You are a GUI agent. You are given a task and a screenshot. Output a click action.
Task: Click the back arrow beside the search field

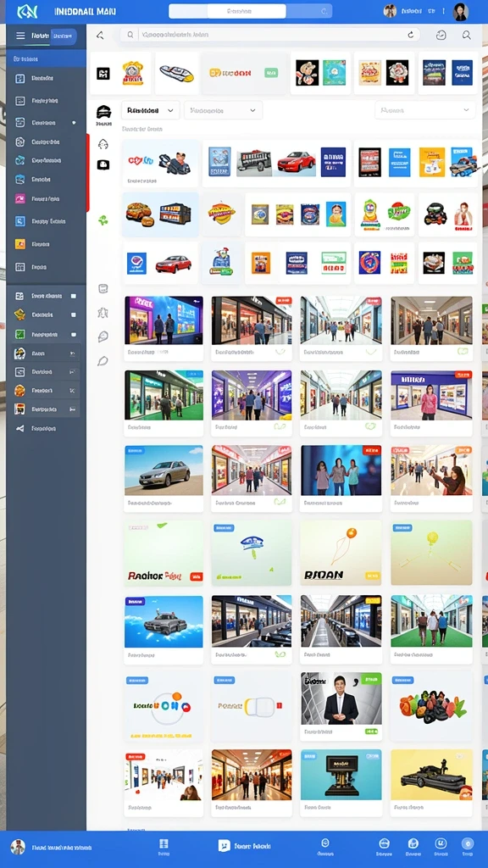(100, 36)
